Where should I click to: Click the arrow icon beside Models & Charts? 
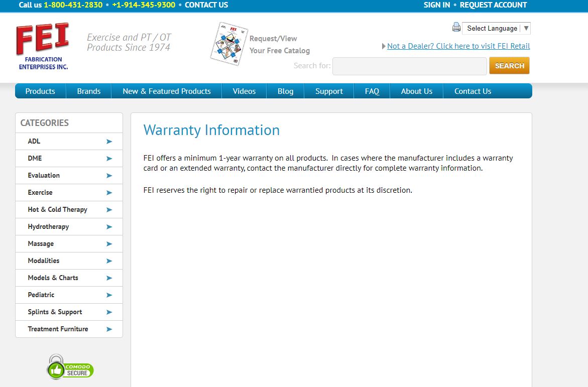(x=109, y=278)
